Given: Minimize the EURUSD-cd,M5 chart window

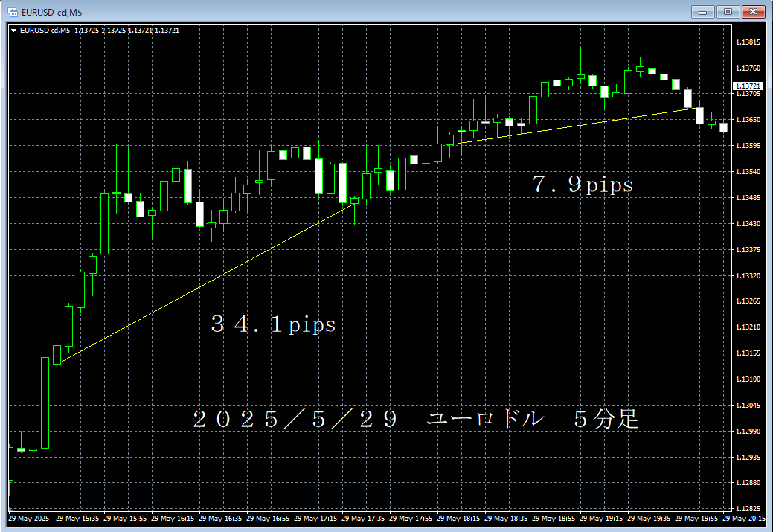Looking at the screenshot, I should click(703, 11).
